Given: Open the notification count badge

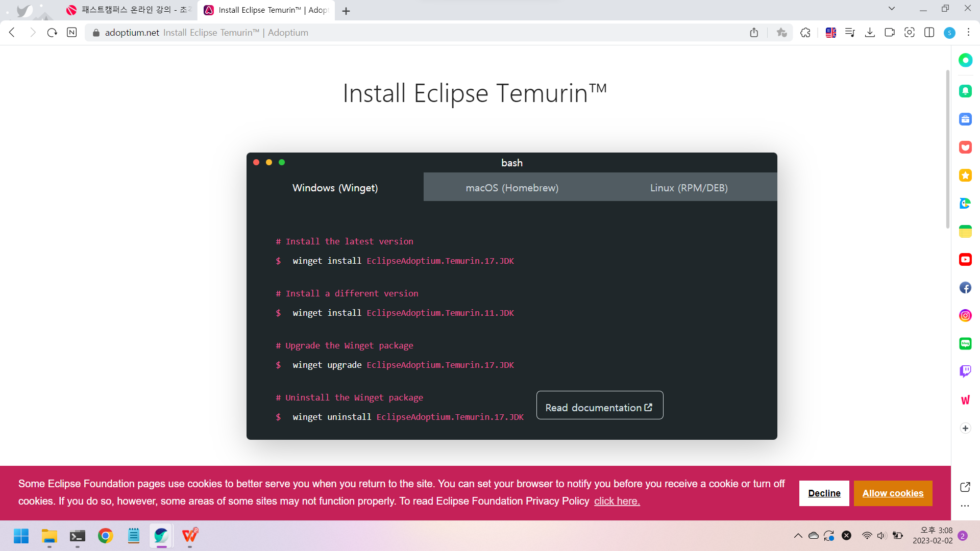Looking at the screenshot, I should tap(963, 536).
